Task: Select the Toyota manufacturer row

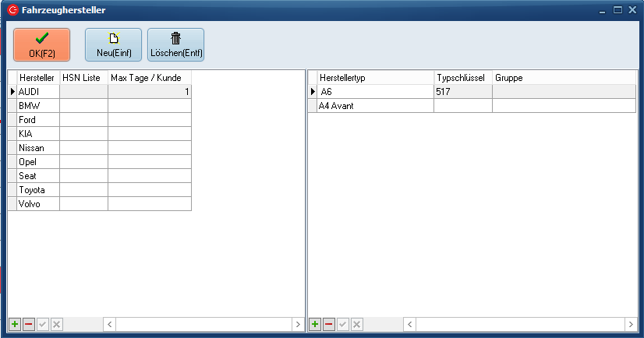Action: 37,190
